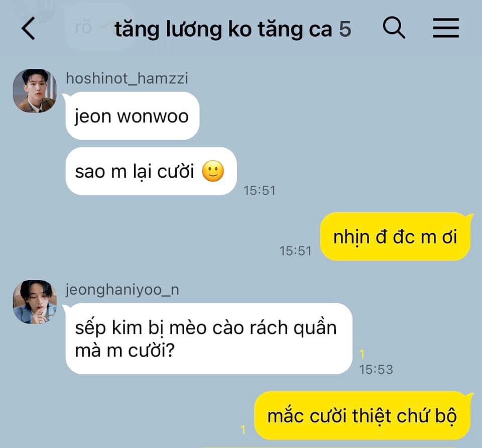Image resolution: width=482 pixels, height=448 pixels.
Task: Tap the 15:53 timestamp
Action: coord(376,370)
